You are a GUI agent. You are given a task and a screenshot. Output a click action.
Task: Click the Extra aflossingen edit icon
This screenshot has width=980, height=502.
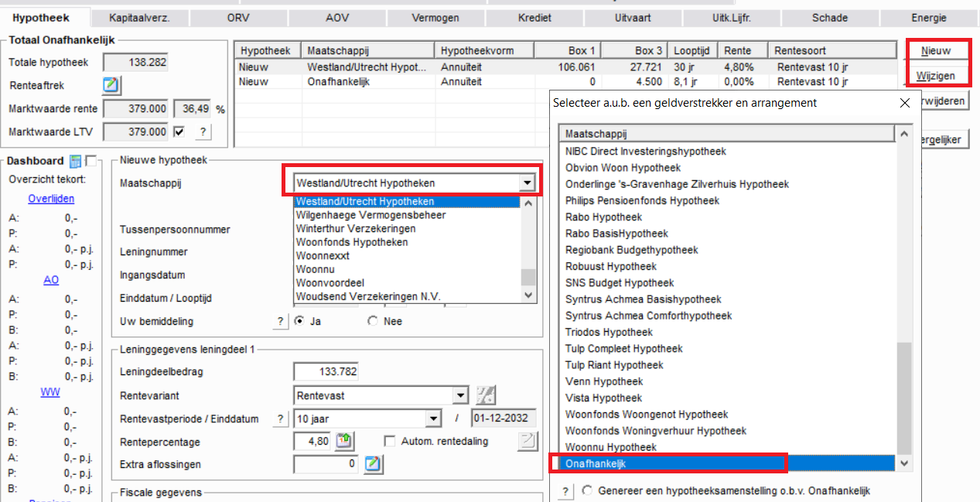(x=374, y=464)
